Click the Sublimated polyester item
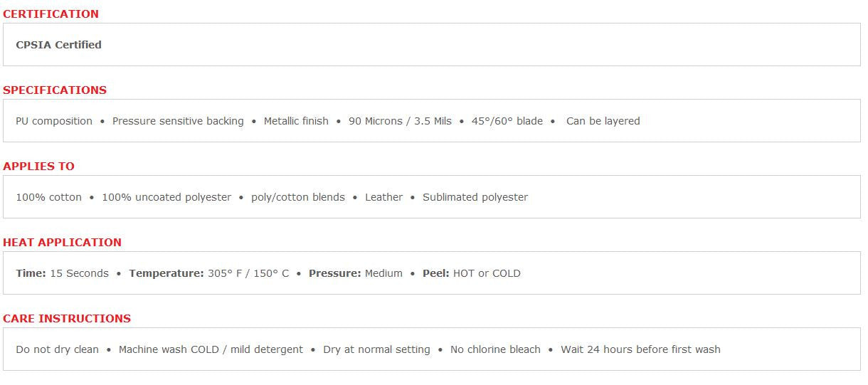Screen dimensions: 868x385 coord(475,197)
